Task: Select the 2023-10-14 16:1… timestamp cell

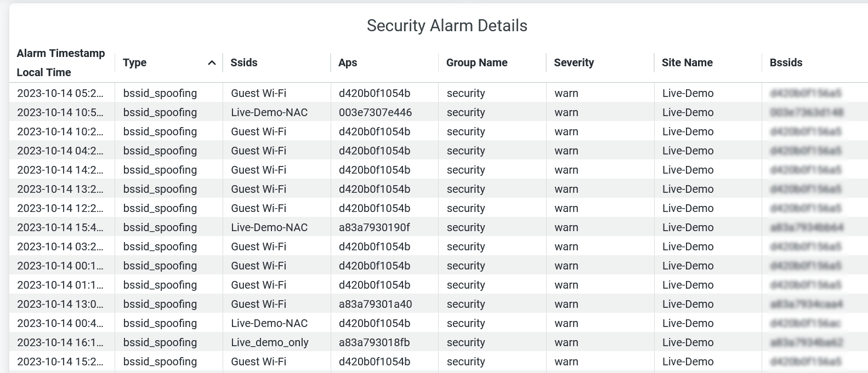Action: tap(60, 342)
